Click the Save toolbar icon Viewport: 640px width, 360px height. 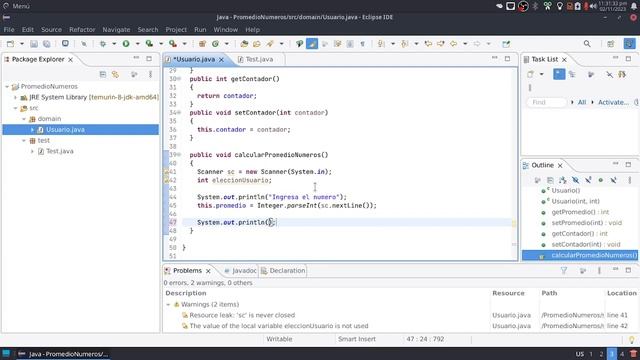pos(34,44)
